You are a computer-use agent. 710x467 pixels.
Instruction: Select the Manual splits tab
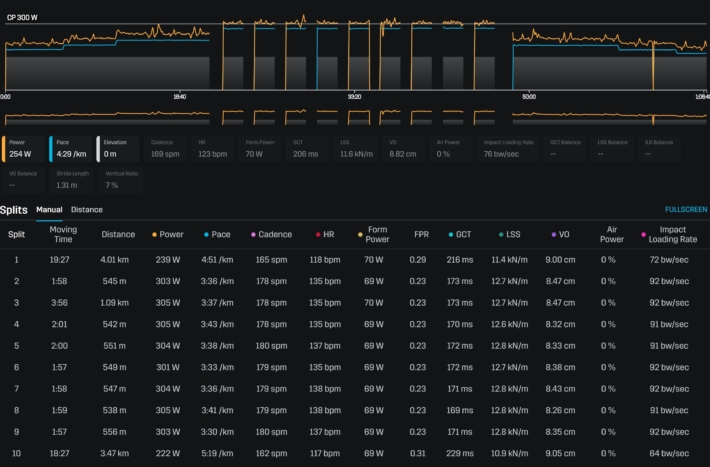click(x=49, y=210)
